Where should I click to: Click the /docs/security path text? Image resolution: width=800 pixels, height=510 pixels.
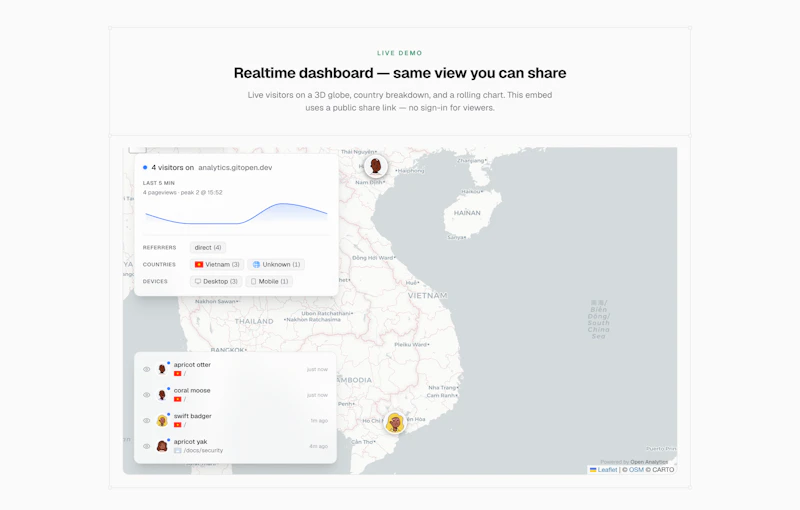[203, 450]
